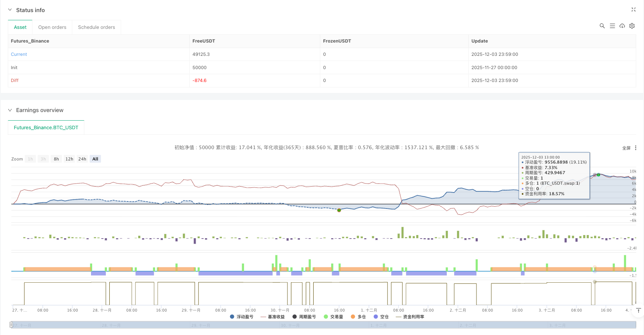Toggle the 浮动盈亏 series in legend

[242, 317]
